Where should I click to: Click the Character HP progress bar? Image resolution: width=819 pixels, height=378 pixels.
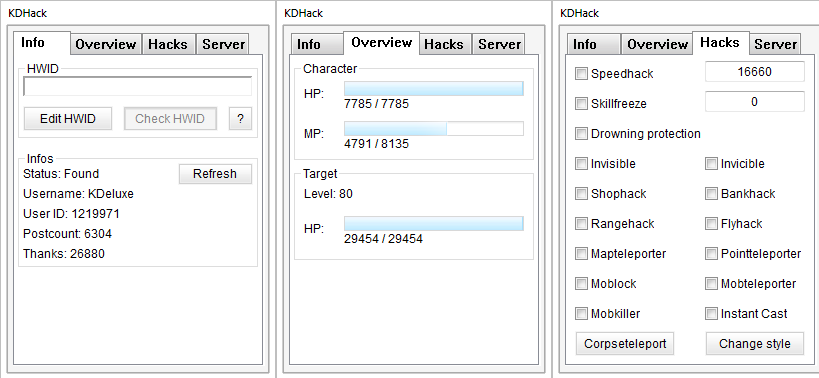pyautogui.click(x=434, y=89)
